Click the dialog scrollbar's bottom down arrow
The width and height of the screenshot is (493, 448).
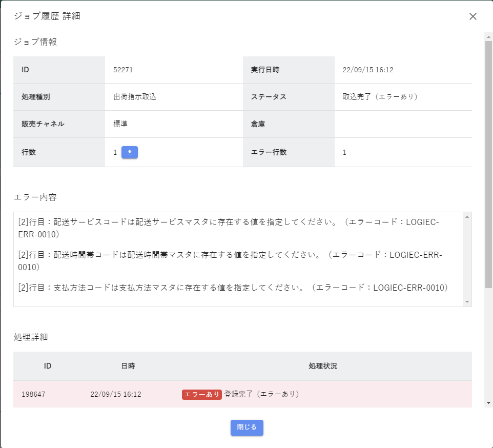488,403
